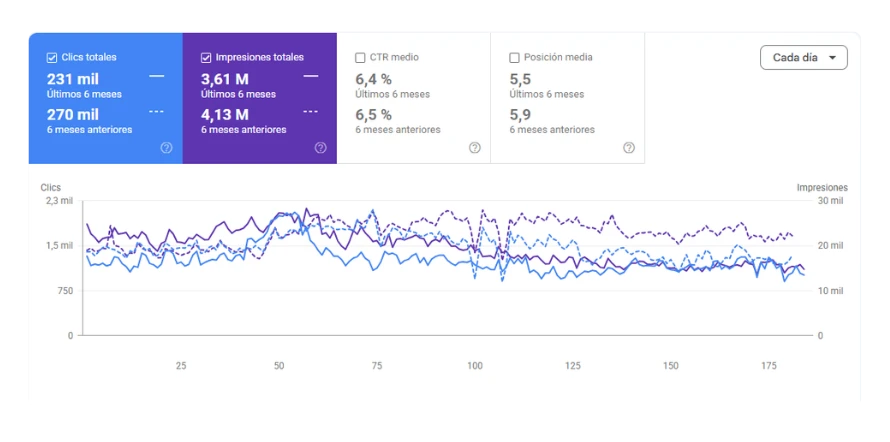Click the 1,5 mil axis label
Screen dimensions: 890x442
(x=61, y=246)
